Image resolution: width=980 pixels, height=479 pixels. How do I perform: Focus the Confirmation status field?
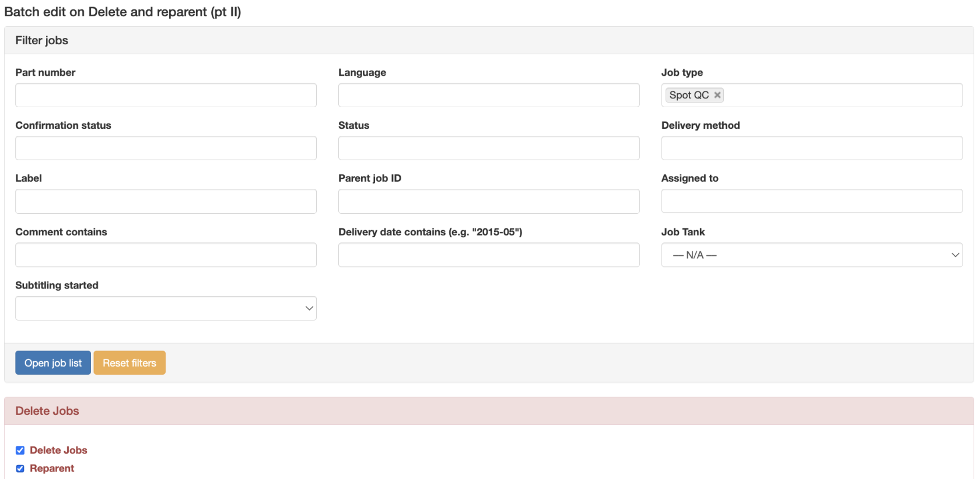[166, 148]
